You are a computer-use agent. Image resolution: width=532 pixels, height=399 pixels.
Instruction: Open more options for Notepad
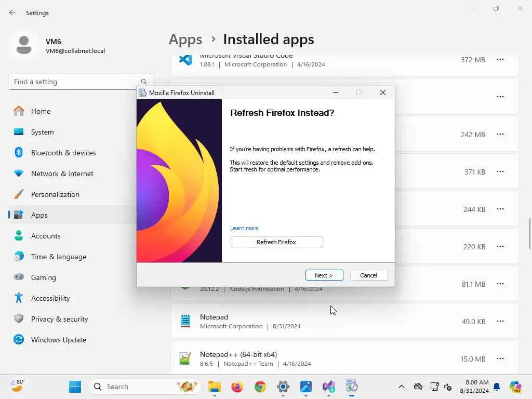500,321
